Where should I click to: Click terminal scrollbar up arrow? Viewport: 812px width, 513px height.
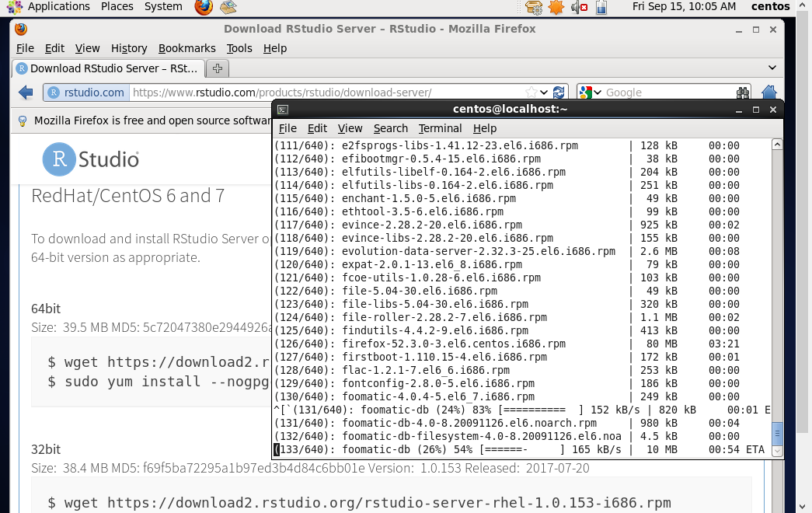point(777,145)
